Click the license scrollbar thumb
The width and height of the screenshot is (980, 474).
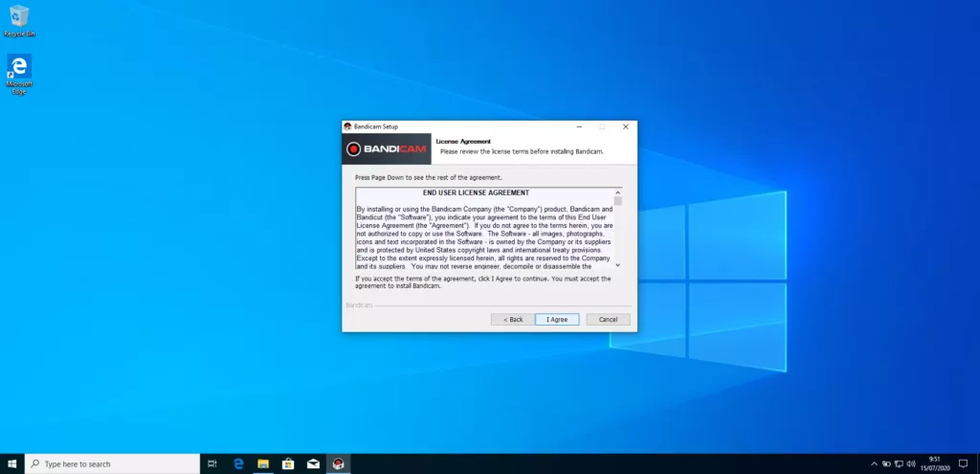617,201
